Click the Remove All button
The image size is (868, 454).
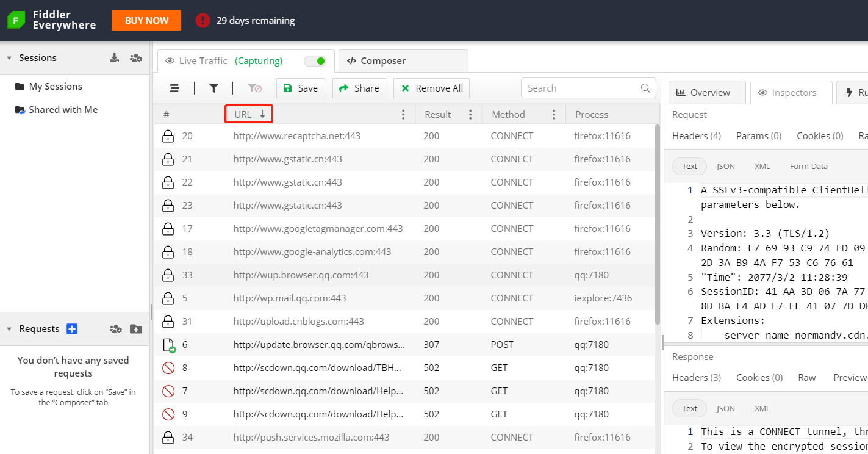(x=431, y=88)
